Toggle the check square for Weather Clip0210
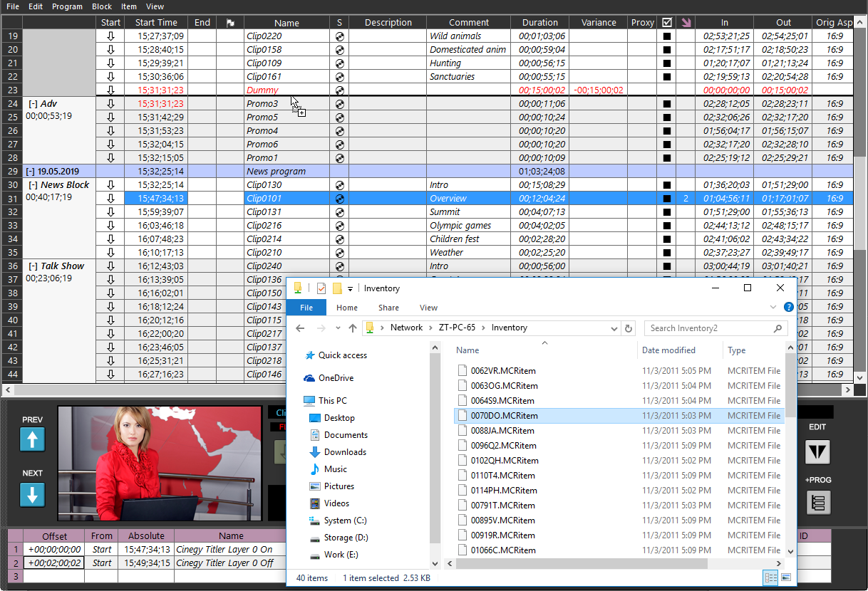 tap(667, 253)
